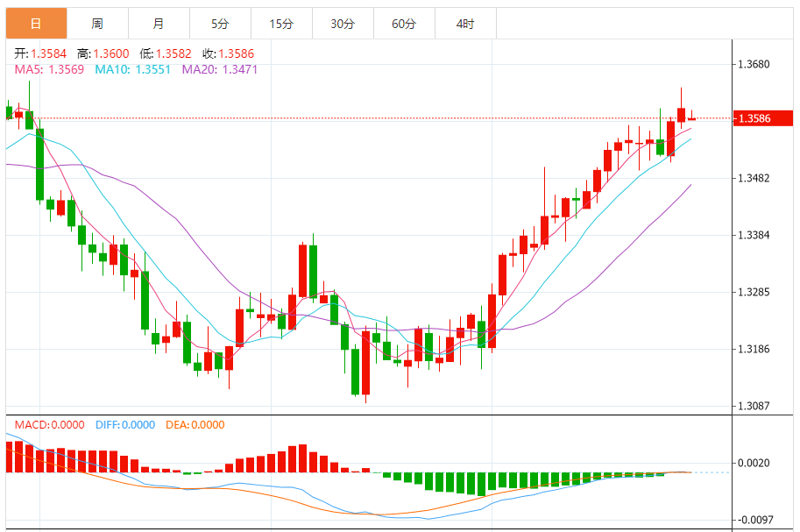Click the 开:1.3584 open price value
The width and height of the screenshot is (800, 532).
pos(40,53)
